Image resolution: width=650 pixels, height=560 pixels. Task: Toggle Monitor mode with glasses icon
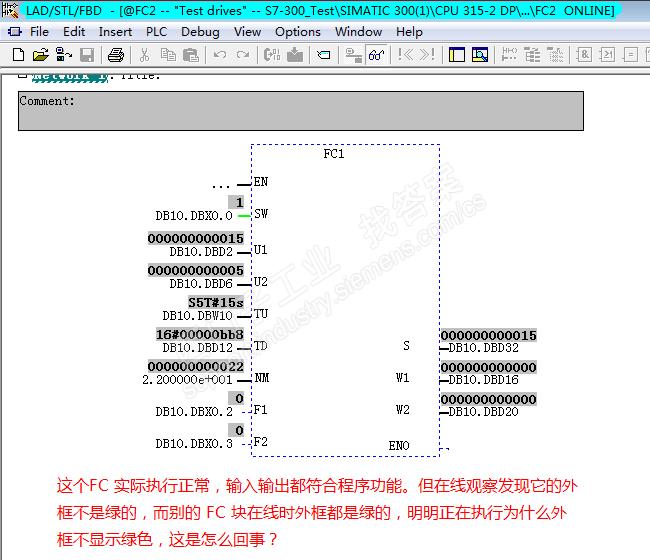pyautogui.click(x=376, y=55)
